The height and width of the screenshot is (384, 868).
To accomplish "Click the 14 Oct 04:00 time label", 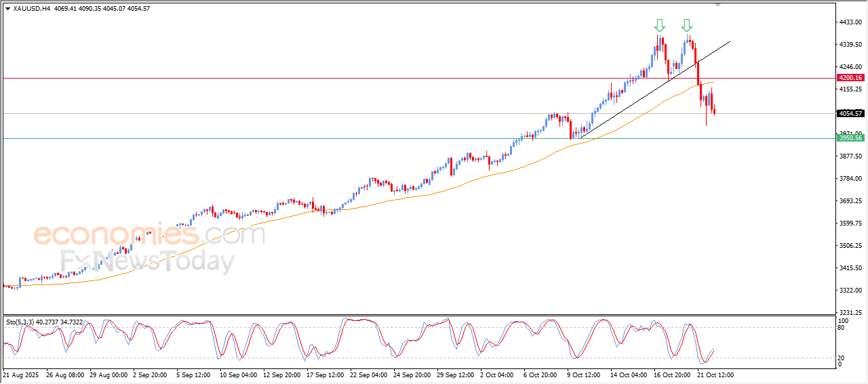I will pyautogui.click(x=627, y=375).
